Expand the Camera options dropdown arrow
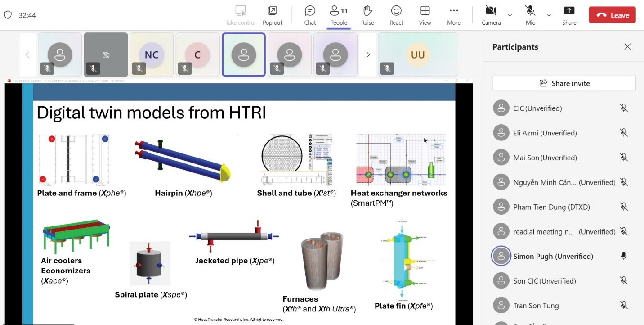 (x=510, y=15)
